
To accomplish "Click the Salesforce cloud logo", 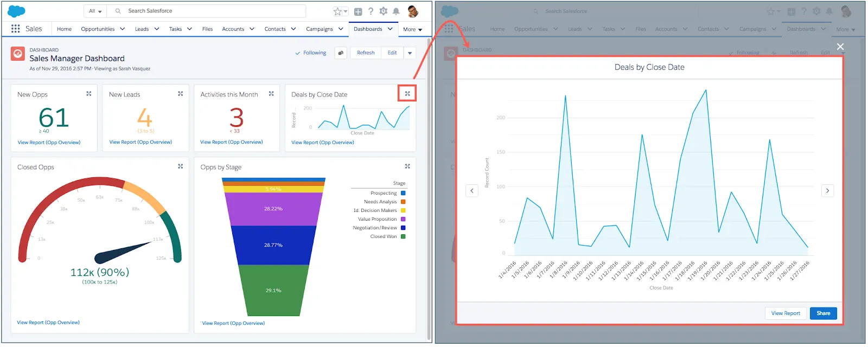I will tap(17, 11).
